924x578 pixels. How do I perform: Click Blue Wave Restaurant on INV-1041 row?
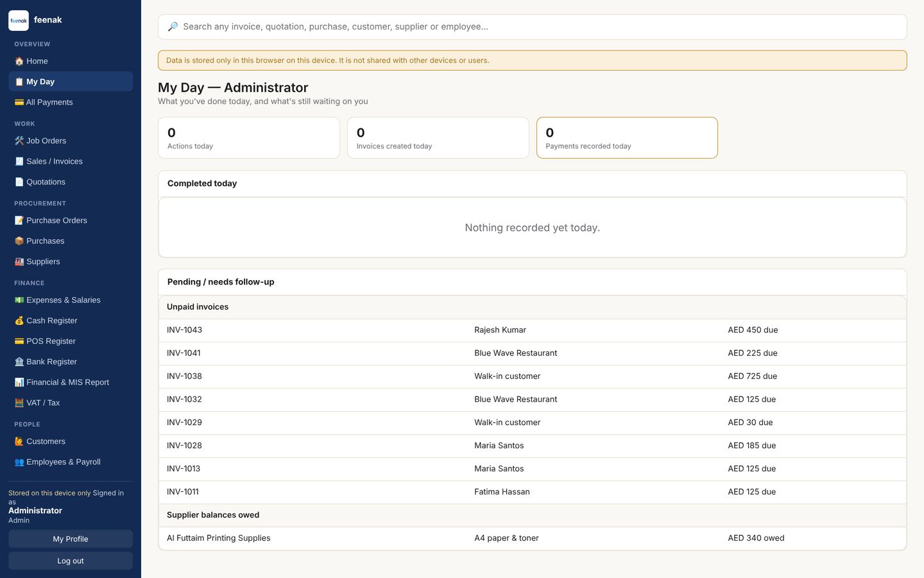[x=516, y=353]
